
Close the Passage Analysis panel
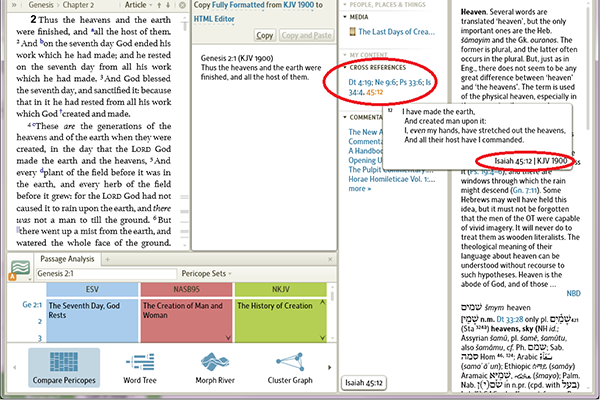point(330,259)
